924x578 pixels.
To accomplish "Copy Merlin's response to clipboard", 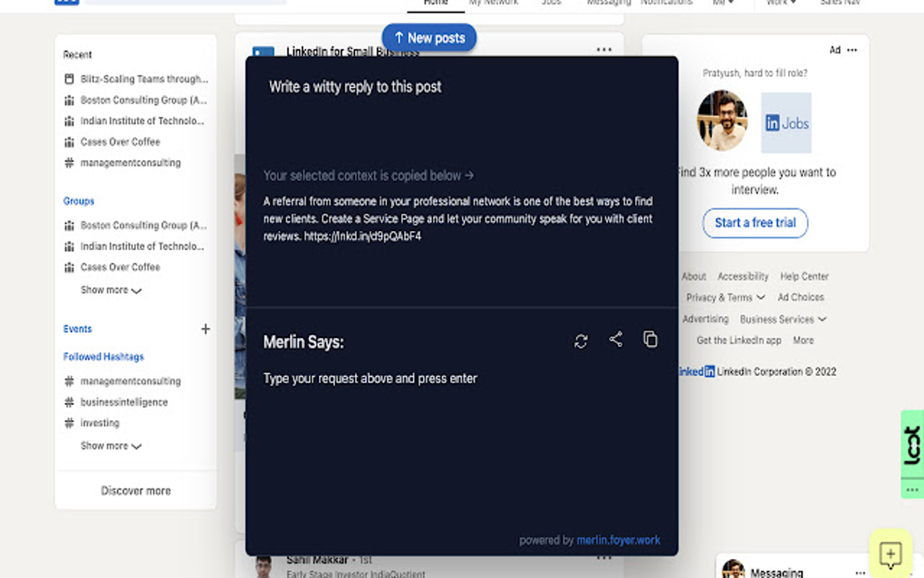I will [650, 339].
